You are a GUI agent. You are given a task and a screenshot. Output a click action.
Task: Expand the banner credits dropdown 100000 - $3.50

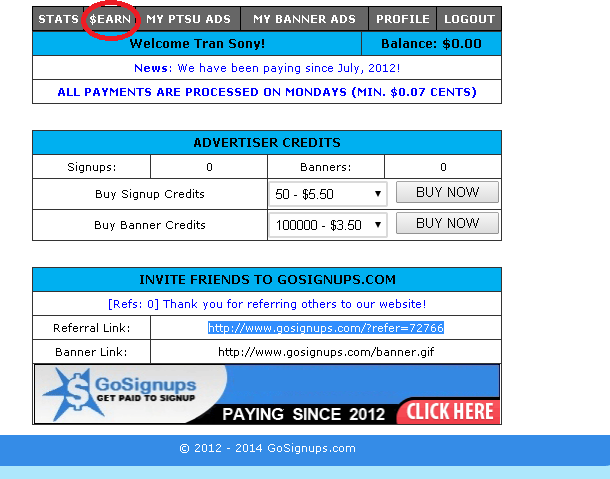point(328,225)
